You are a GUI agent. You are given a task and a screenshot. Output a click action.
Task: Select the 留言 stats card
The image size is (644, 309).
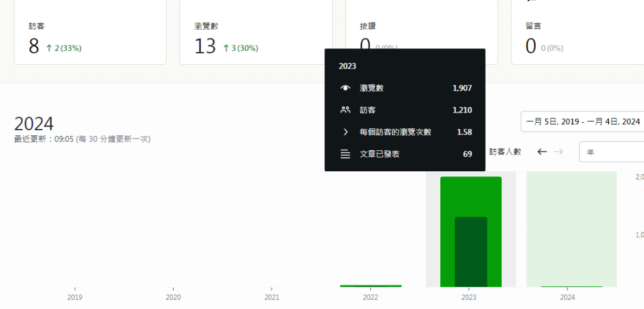pyautogui.click(x=577, y=35)
